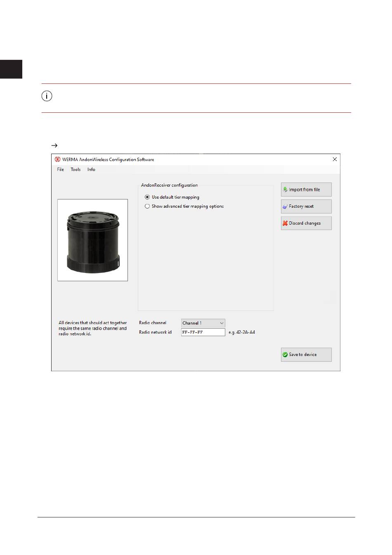
Task: Click the 'Radio network id' label
Action: coord(155,332)
